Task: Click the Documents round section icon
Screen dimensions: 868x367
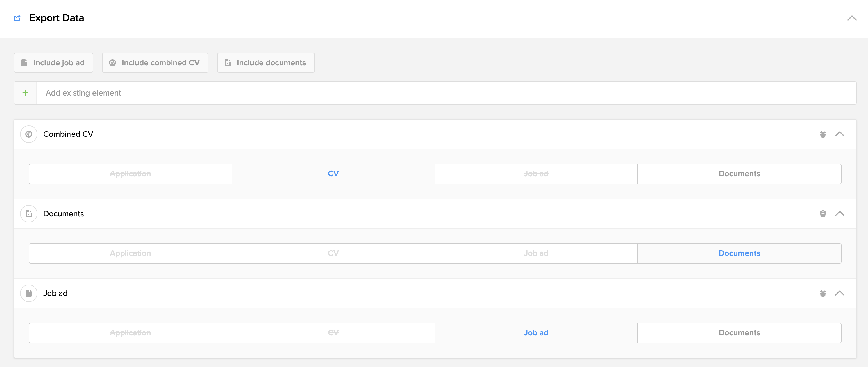Action: (x=29, y=213)
